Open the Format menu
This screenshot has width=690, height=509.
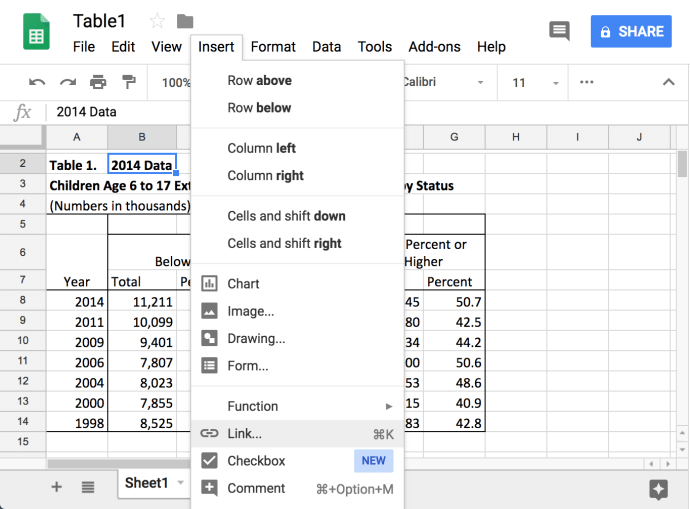click(273, 46)
